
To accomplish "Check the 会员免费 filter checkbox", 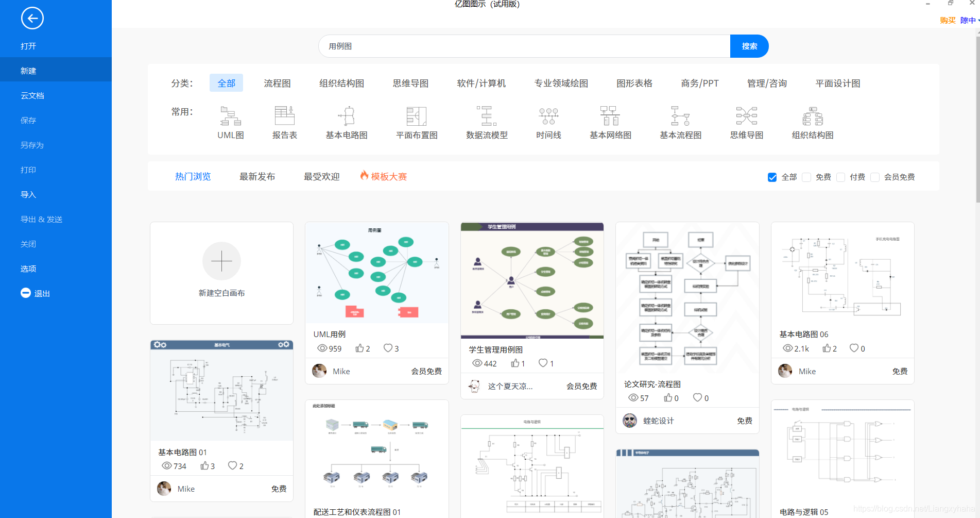I will point(874,177).
